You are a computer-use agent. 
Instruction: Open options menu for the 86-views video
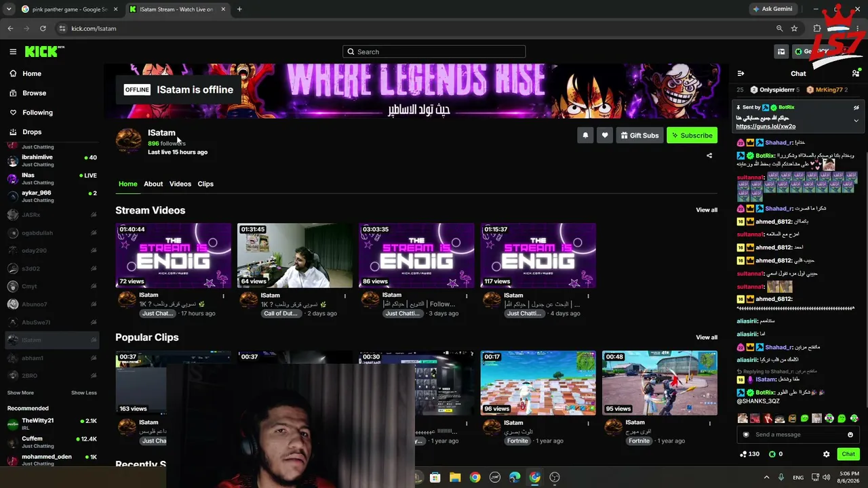[x=467, y=296]
